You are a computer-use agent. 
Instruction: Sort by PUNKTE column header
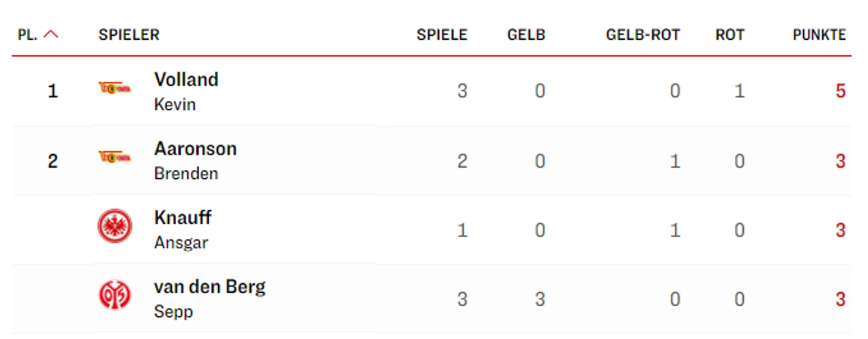819,35
